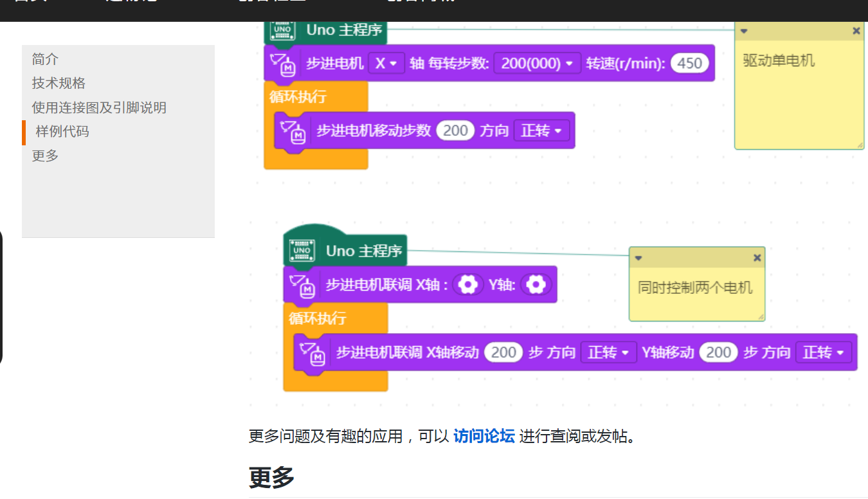The width and height of the screenshot is (868, 499).
Task: Open the 访问论坛 link
Action: coord(484,436)
